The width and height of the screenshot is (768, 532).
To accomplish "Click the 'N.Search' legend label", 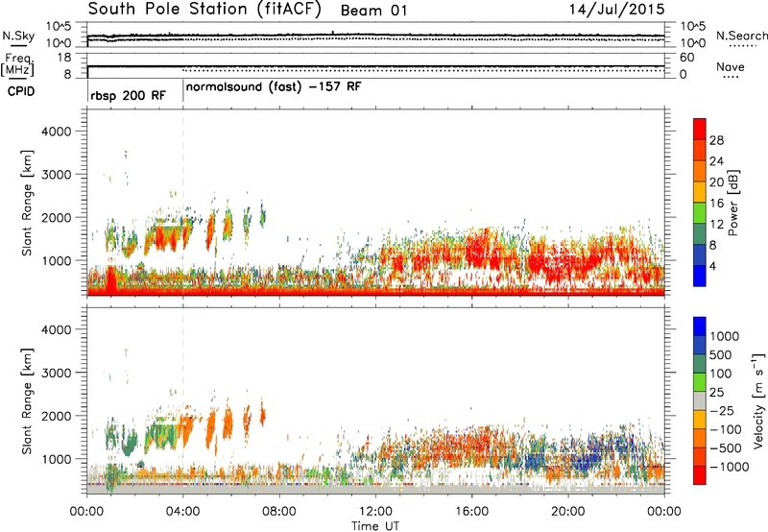I will coord(742,36).
